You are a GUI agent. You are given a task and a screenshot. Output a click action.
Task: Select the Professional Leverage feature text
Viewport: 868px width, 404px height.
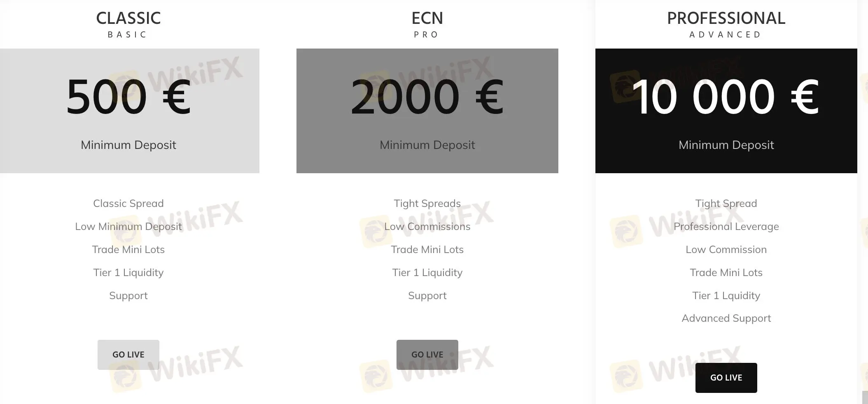click(x=726, y=226)
